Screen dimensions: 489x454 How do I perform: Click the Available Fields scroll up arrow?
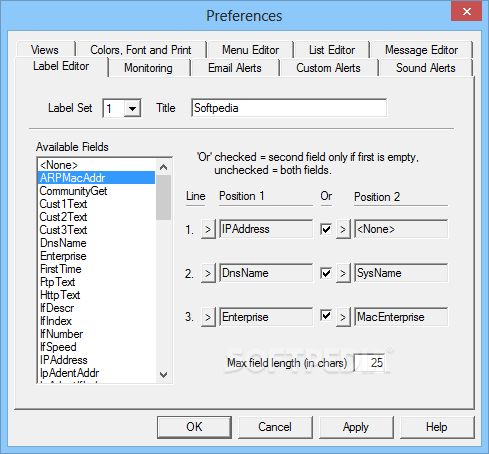pos(163,167)
